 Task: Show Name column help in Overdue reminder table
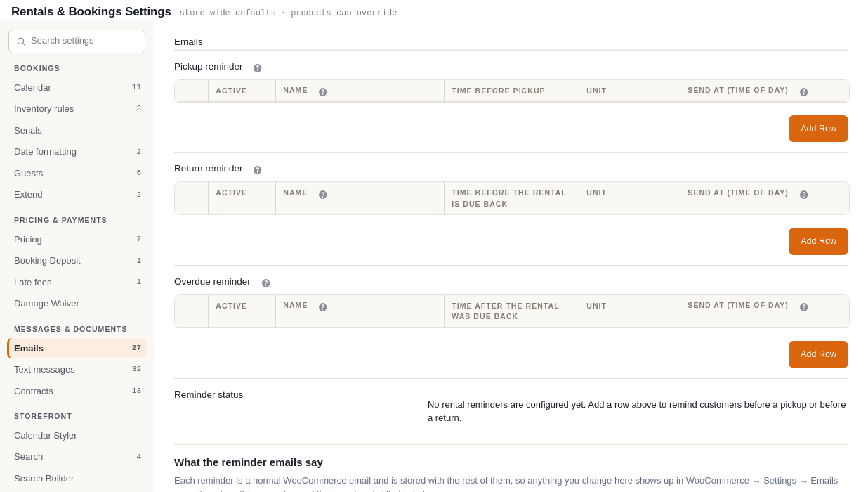[x=323, y=307]
